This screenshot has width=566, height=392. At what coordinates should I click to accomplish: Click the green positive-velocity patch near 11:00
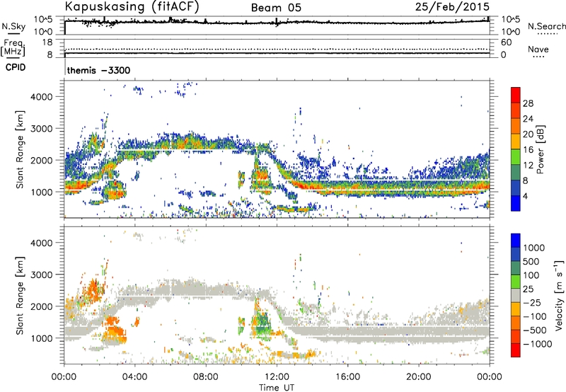click(x=262, y=323)
